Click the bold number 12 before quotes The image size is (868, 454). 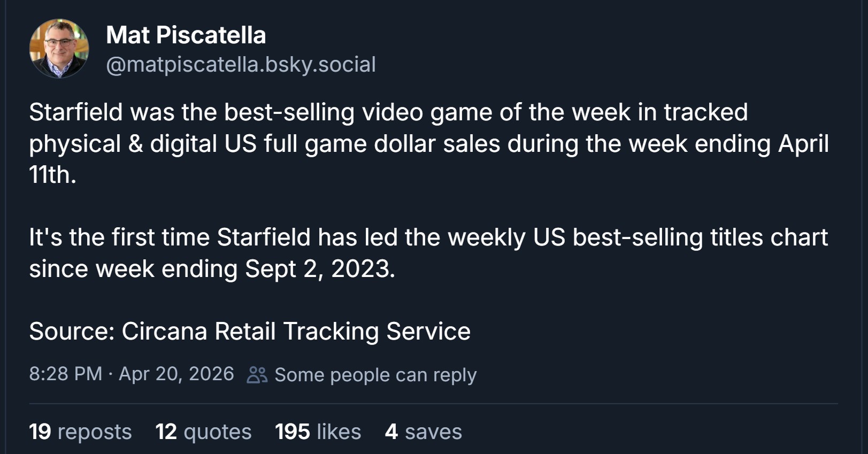166,432
